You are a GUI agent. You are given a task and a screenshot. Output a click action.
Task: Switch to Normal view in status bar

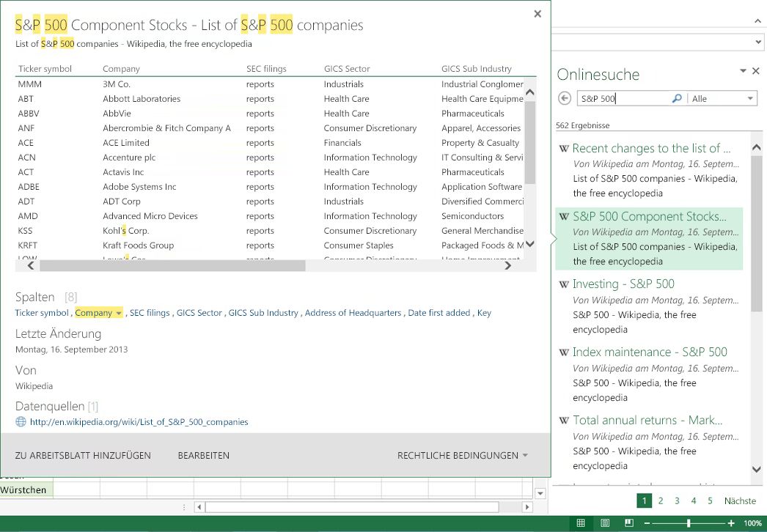581,523
